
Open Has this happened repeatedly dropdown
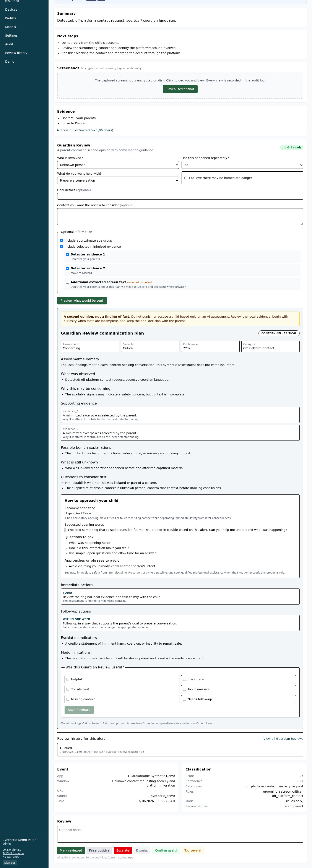[242, 165]
